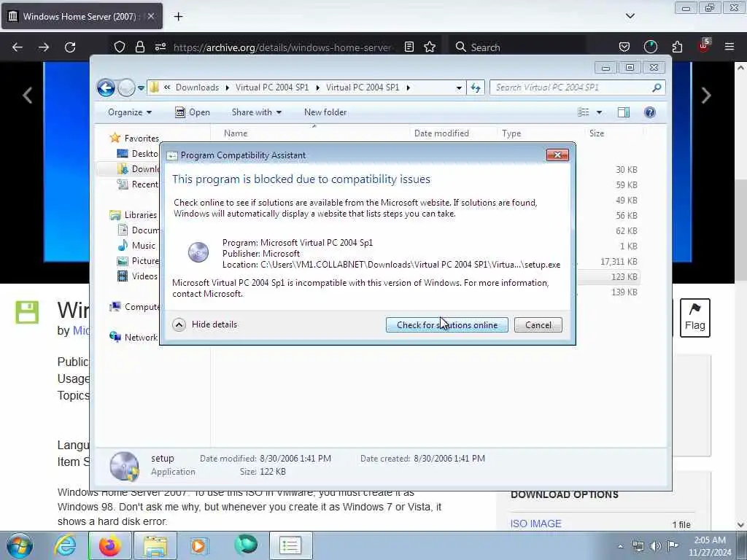Open Firefox application hamburger menu
The image size is (747, 560).
pos(729,47)
